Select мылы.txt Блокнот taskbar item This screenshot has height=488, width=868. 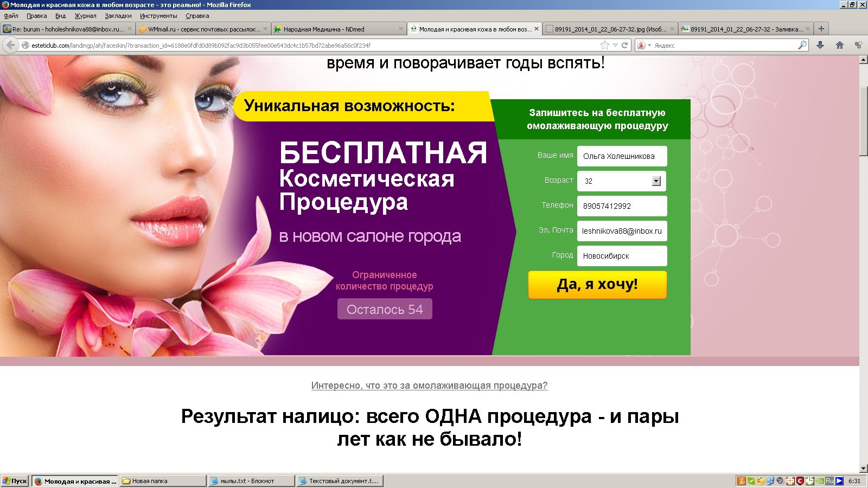251,481
